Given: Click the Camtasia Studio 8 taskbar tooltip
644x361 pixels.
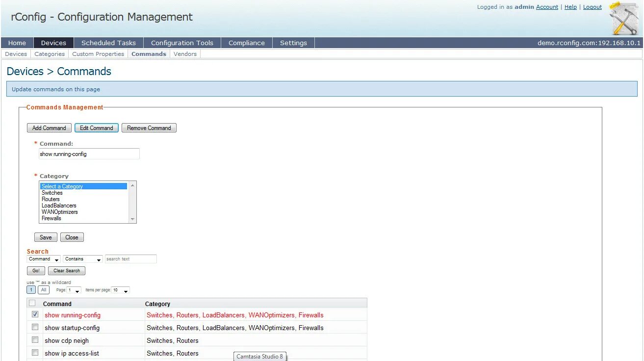Looking at the screenshot, I should tap(260, 357).
